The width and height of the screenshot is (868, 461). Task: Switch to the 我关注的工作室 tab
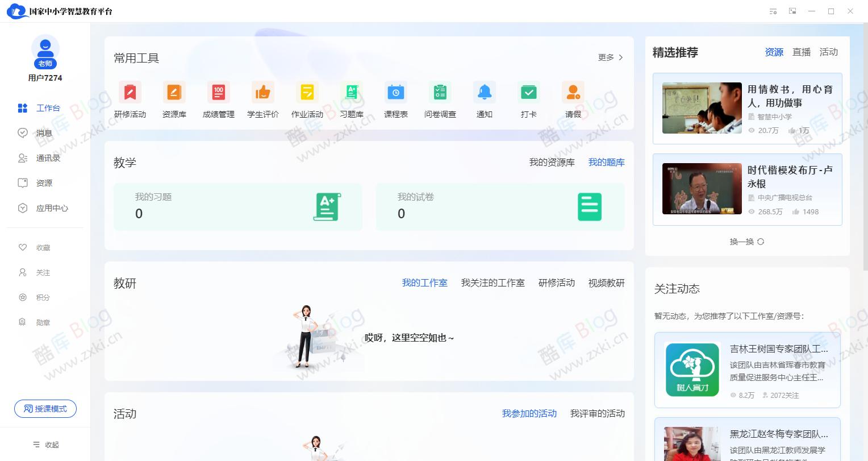pyautogui.click(x=493, y=283)
